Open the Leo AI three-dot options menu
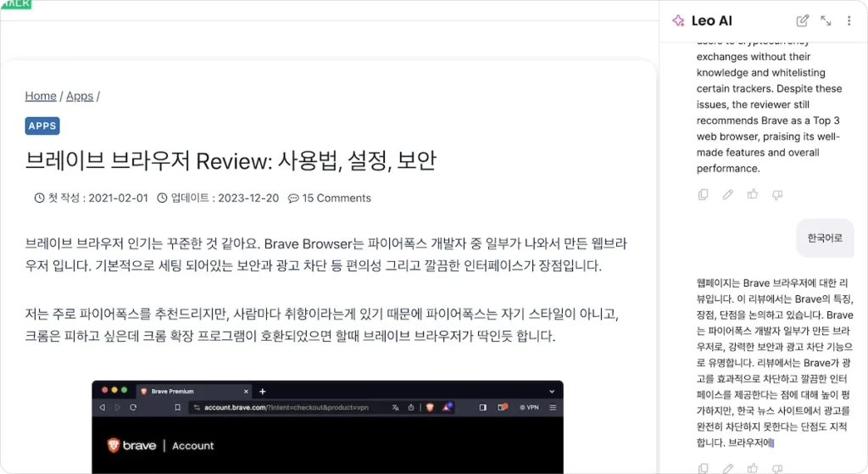This screenshot has height=474, width=868. [x=849, y=20]
